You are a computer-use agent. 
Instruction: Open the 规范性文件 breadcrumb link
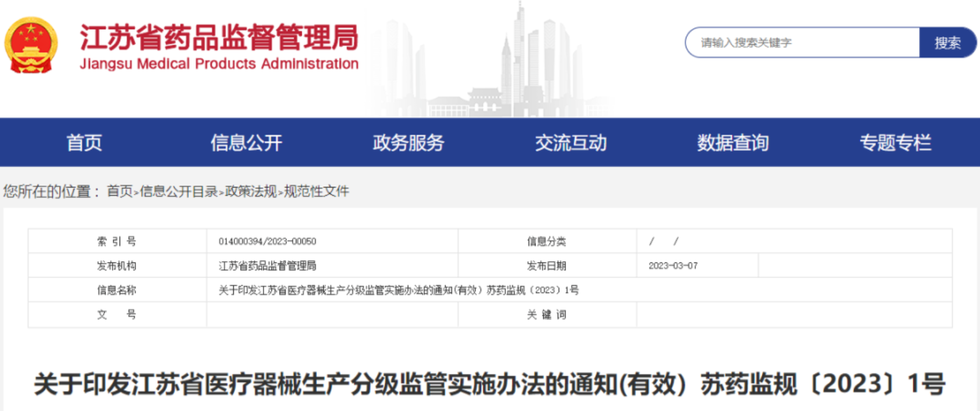click(316, 192)
